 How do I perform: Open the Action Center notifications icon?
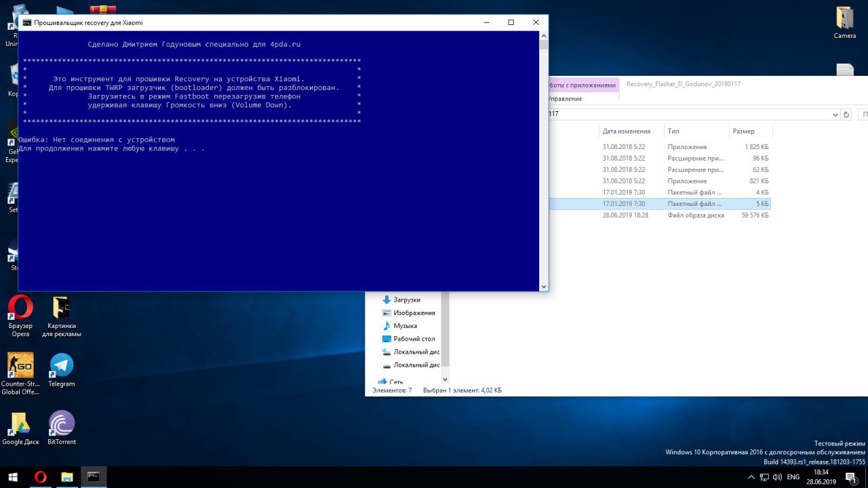[850, 477]
